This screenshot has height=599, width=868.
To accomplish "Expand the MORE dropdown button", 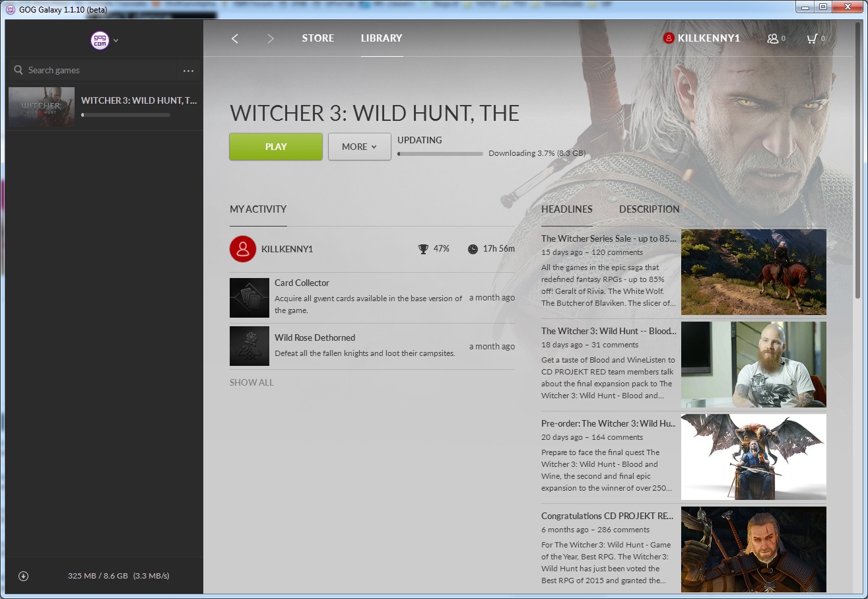I will (x=359, y=147).
